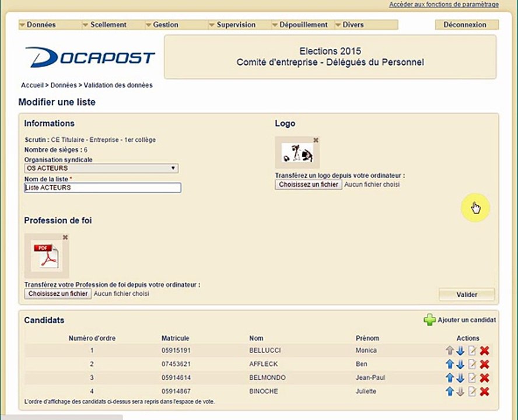Remove the uploaded logo image
Viewport: 518px width, 420px height.
coord(316,140)
